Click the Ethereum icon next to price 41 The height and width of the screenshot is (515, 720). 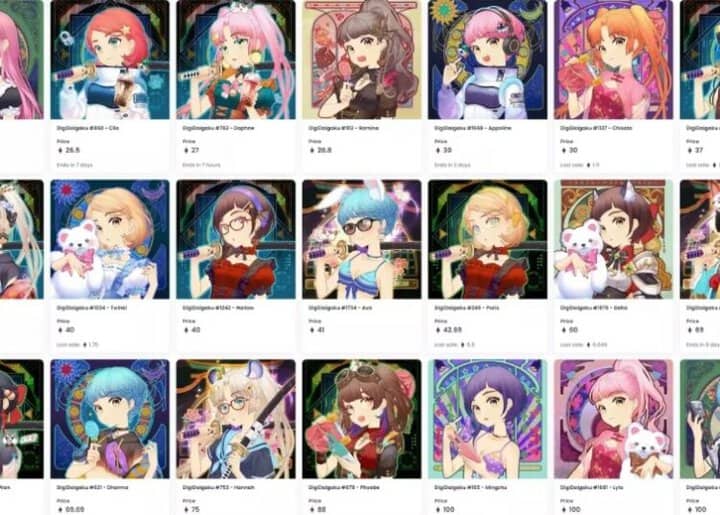[x=311, y=330]
